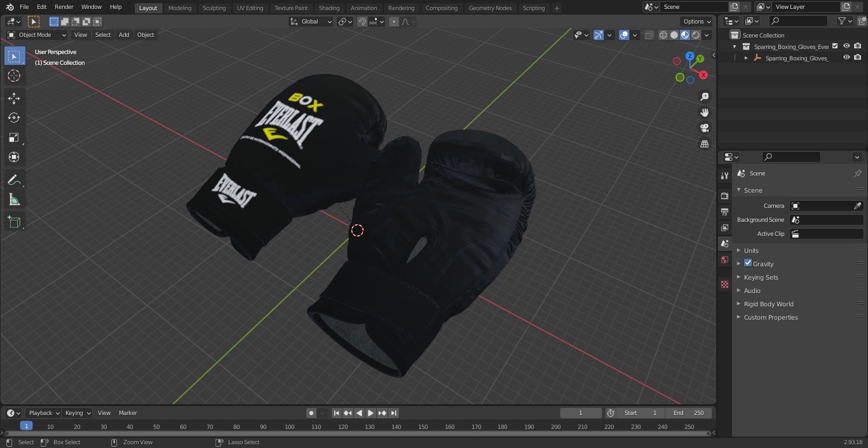Switch to the Shading workspace tab
868x448 pixels.
pos(329,8)
